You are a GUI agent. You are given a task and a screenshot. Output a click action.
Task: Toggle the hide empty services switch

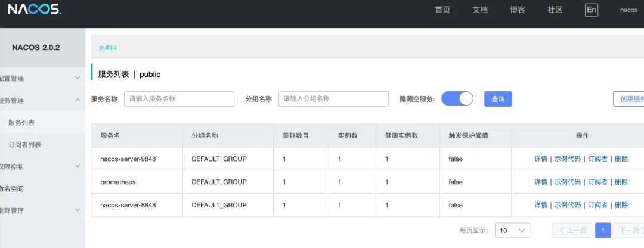pos(457,99)
